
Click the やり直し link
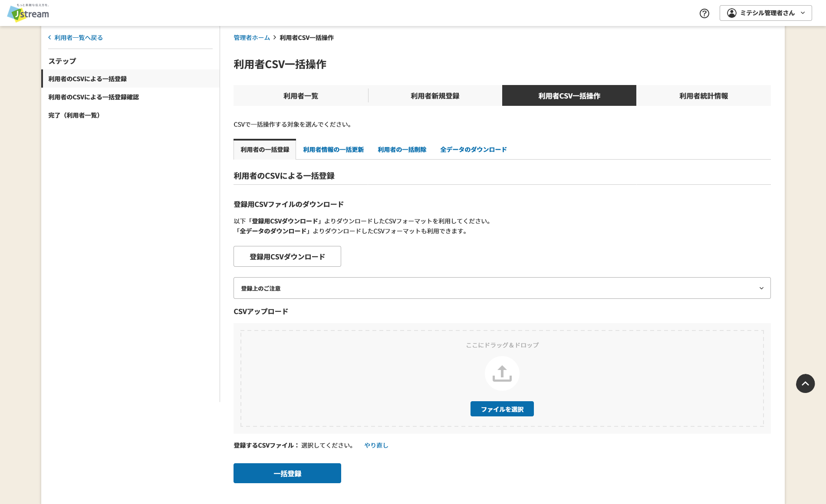click(376, 445)
